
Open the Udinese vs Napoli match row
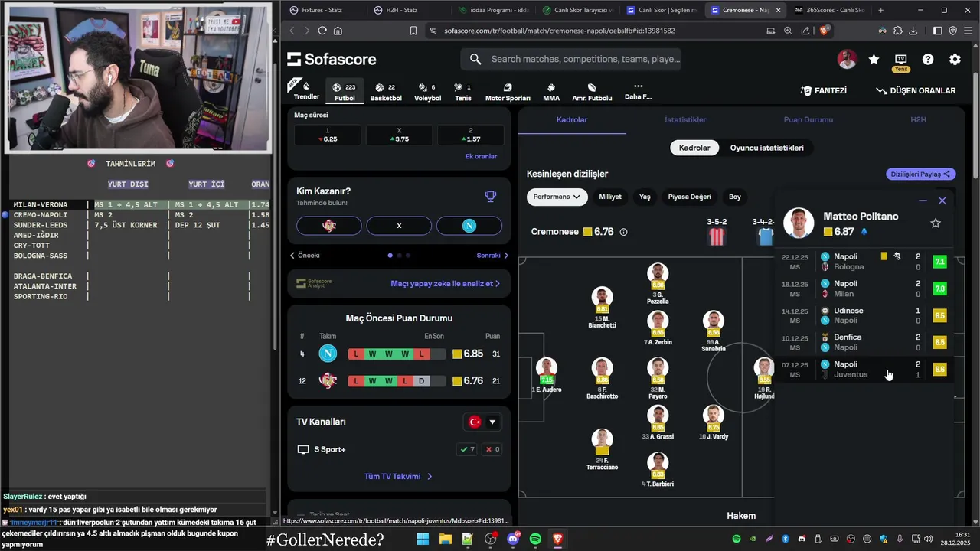865,315
